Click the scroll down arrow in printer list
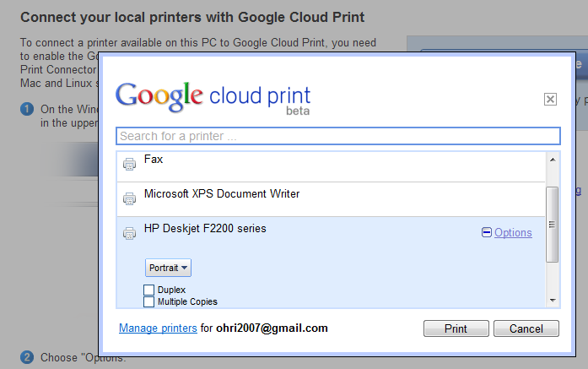Viewport: 588px width, 369px height. 553,300
